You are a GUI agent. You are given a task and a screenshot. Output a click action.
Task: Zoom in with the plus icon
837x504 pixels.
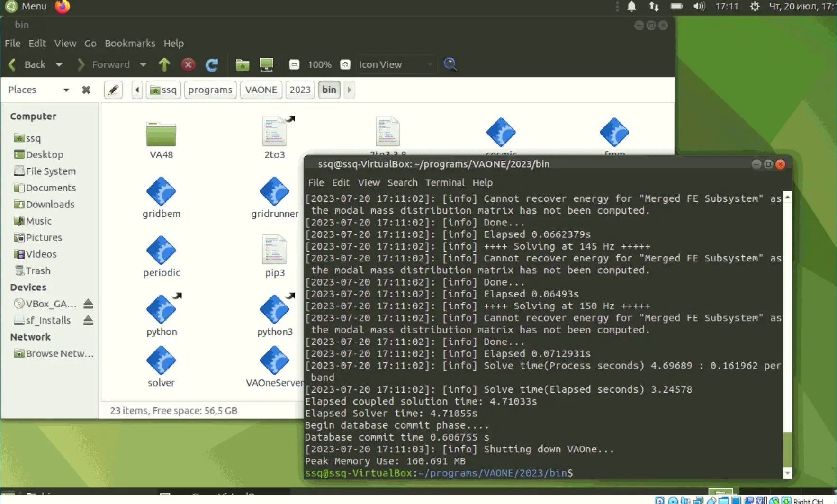[345, 64]
